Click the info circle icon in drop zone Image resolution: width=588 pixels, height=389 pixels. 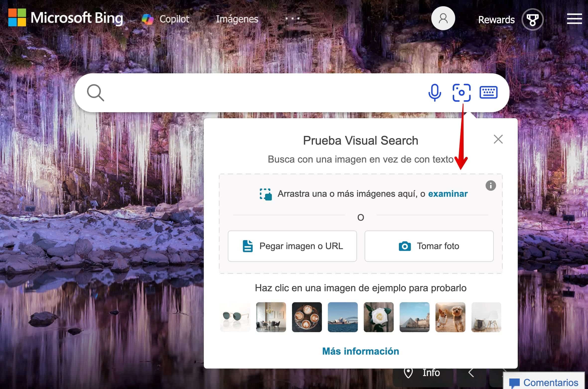click(491, 186)
